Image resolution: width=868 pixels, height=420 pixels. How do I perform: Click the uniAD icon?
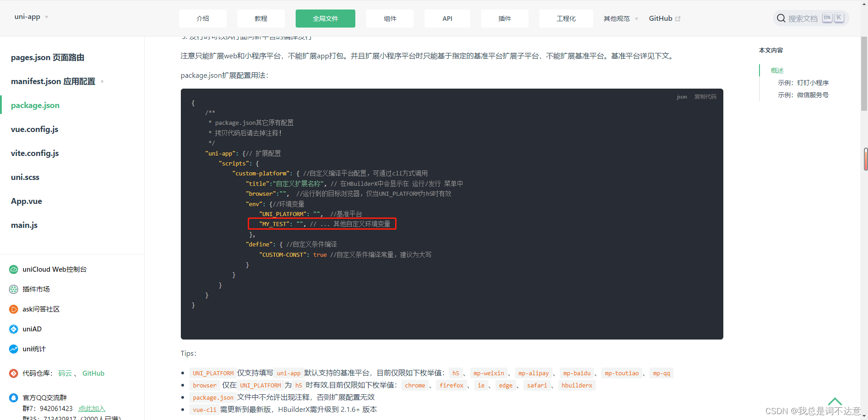(x=14, y=329)
